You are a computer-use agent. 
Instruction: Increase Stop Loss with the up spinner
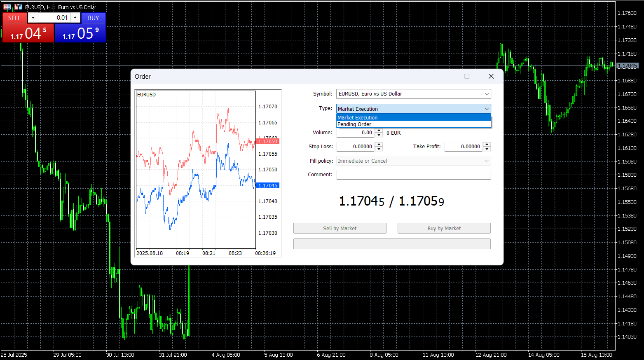click(x=379, y=144)
